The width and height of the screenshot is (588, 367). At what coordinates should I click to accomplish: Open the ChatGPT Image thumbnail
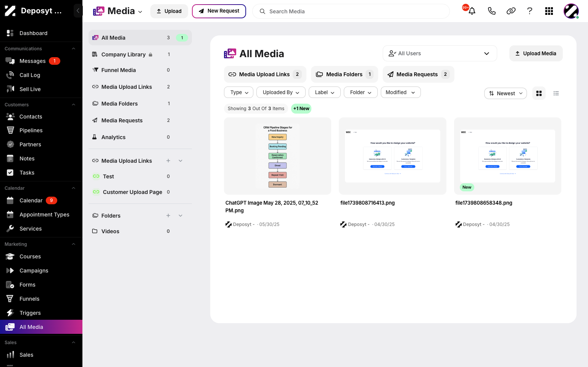pos(277,156)
